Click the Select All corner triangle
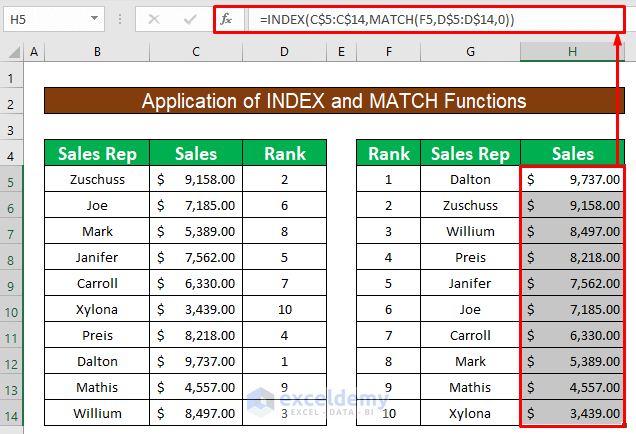Screen dimensions: 636x434 pyautogui.click(x=14, y=52)
